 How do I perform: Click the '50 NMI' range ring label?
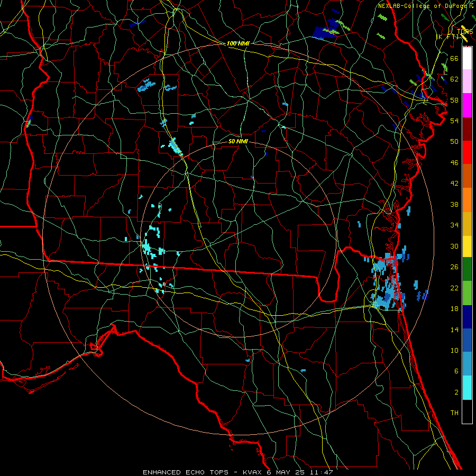click(238, 141)
